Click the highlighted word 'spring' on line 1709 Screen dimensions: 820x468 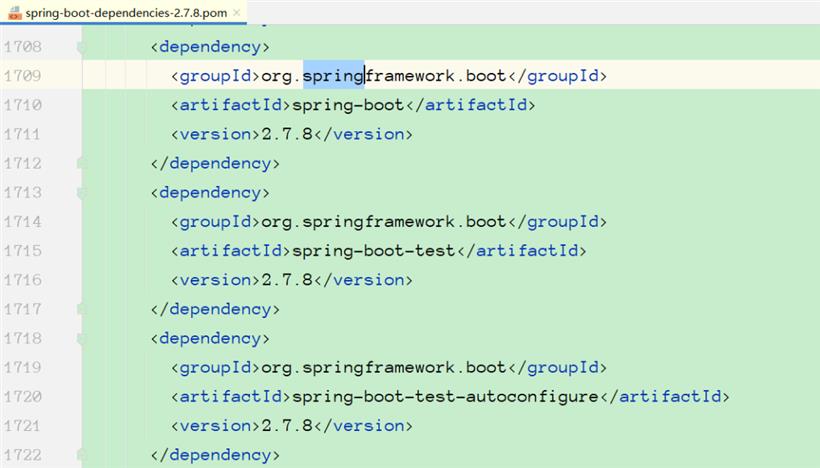[x=334, y=76]
